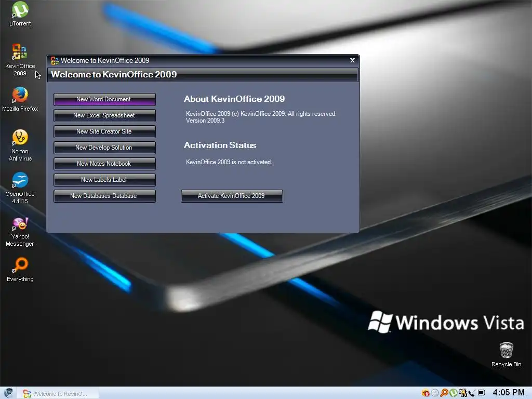Close the Welcome to KevinOffice 2009 window
532x399 pixels.
pos(353,60)
